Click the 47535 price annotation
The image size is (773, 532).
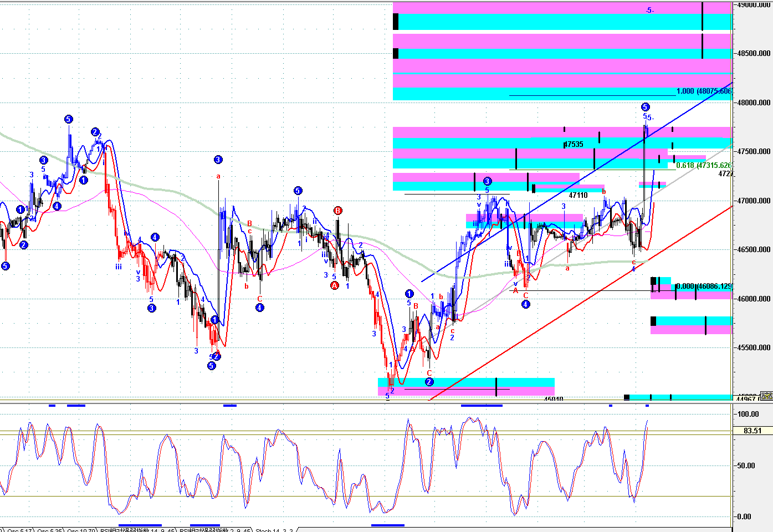[574, 144]
